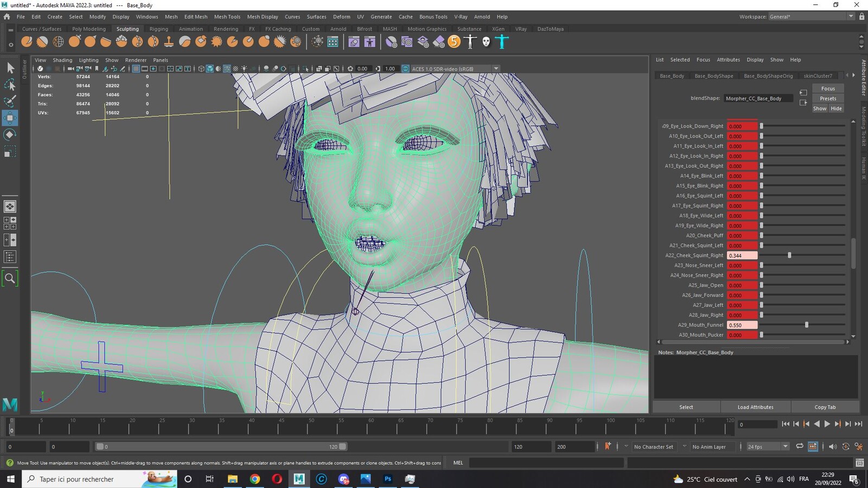Select the arrow Select tool
The width and height of the screenshot is (868, 488).
click(10, 68)
